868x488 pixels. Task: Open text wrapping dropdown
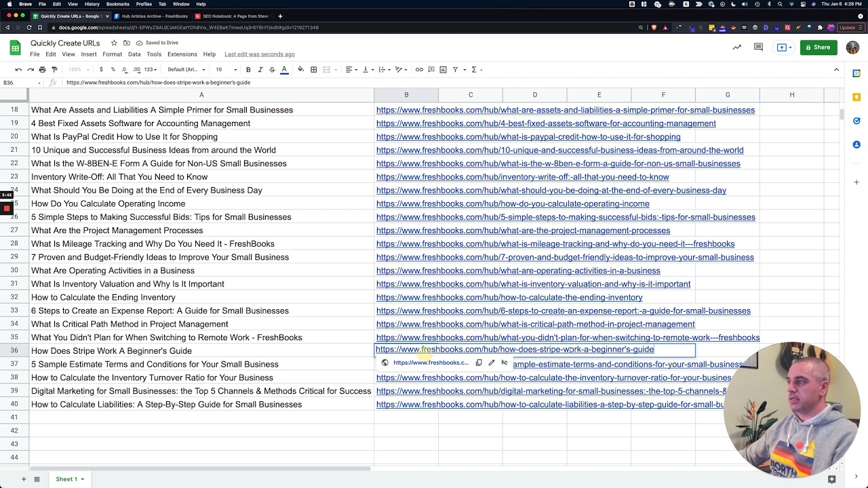point(384,69)
